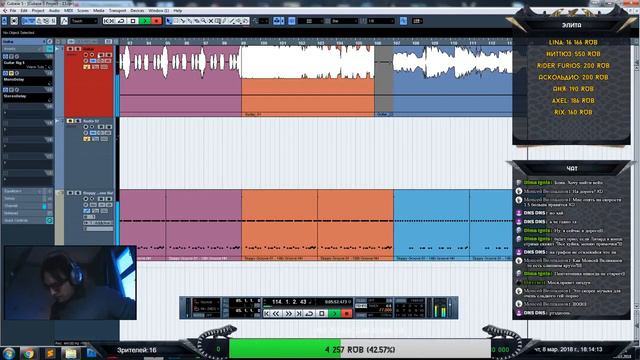Expand the Equalizers inspector section
The image size is (640, 360).
27,191
